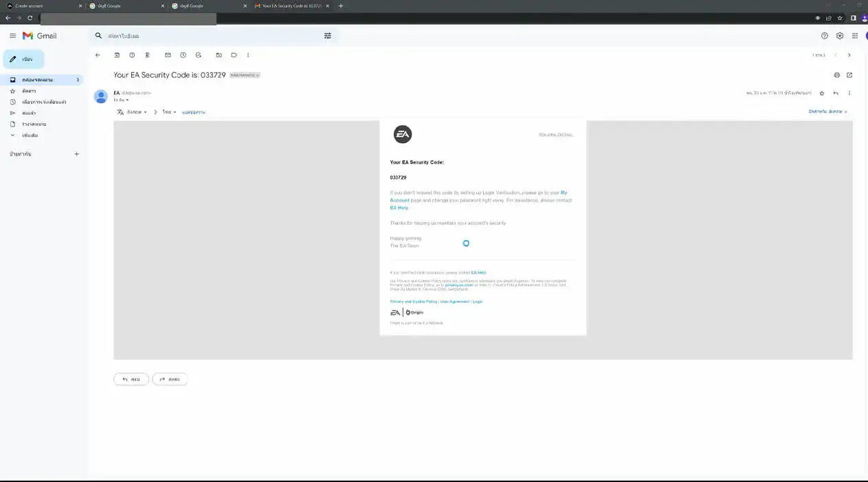Viewport: 868px width, 482px height.
Task: Go back in browser history
Action: click(8, 18)
